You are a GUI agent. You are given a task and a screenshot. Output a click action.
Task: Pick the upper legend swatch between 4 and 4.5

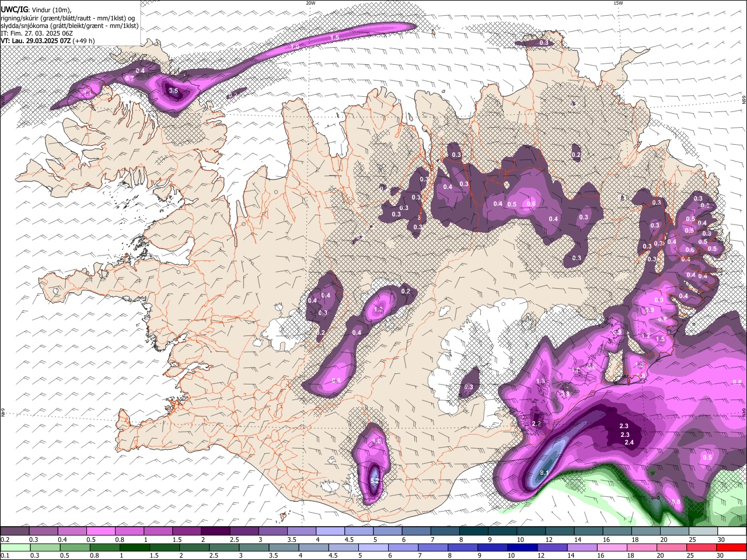tap(330, 531)
